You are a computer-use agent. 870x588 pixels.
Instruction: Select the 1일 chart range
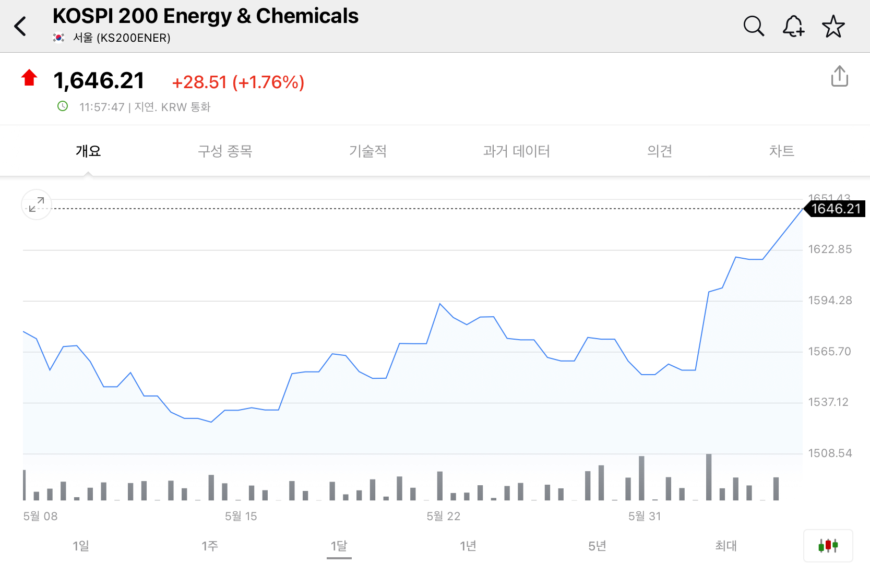coord(81,546)
